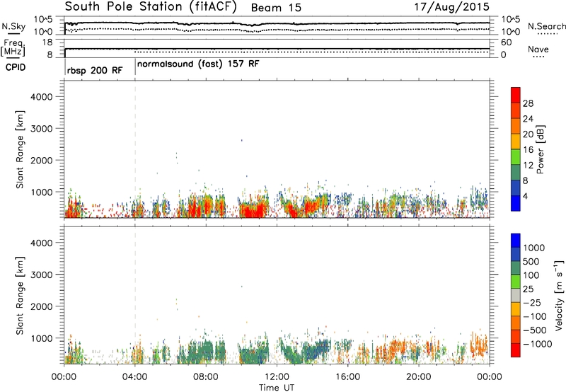Click the orange velocity cluster near 23:30 UT
This screenshot has height=392, width=566.
[479, 345]
